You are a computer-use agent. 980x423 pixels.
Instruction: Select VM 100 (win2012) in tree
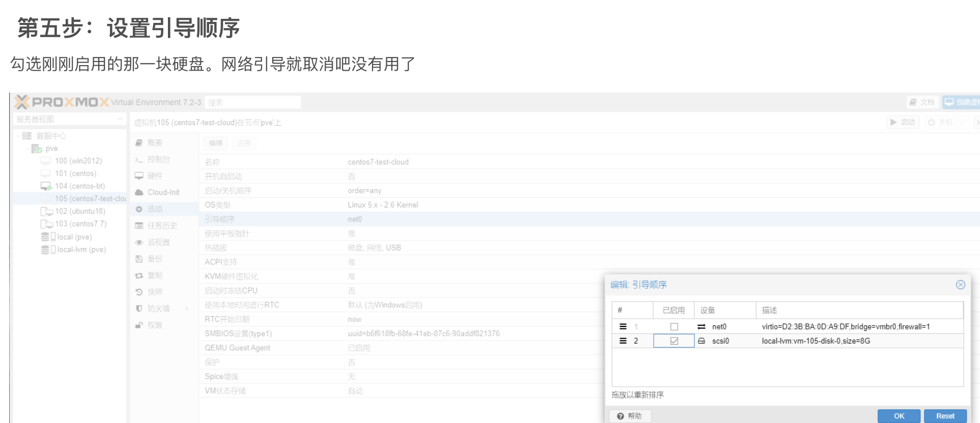coord(78,161)
